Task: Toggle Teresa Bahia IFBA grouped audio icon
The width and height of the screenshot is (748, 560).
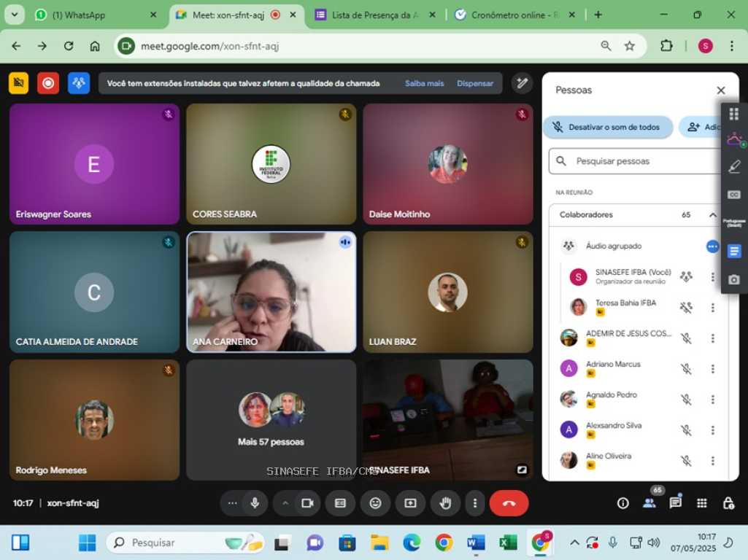Action: coord(686,308)
